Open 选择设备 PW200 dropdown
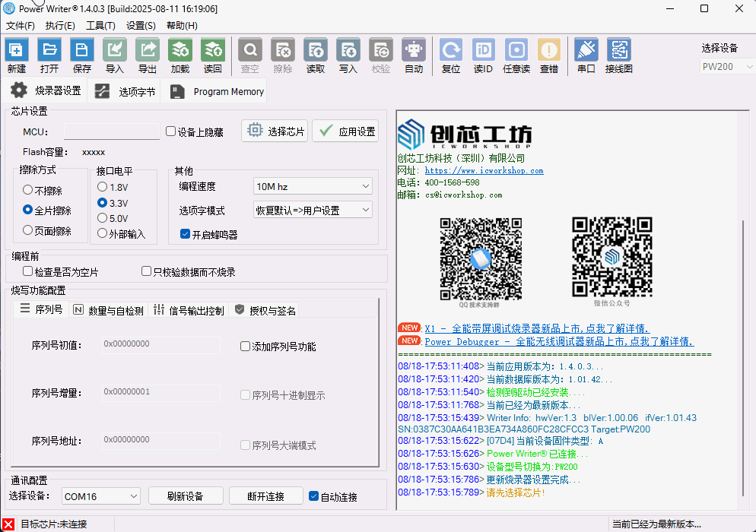Screen dimensions: 756x532 tap(726, 67)
